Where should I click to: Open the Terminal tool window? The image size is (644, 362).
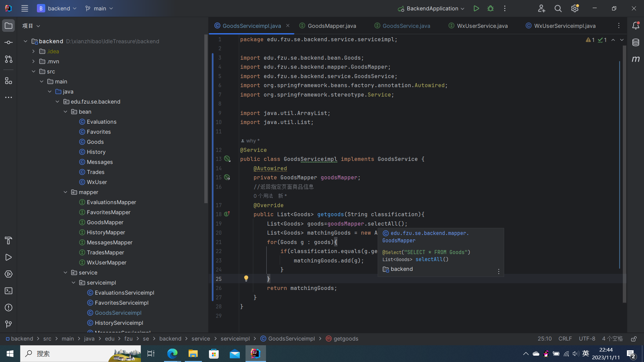pyautogui.click(x=8, y=291)
